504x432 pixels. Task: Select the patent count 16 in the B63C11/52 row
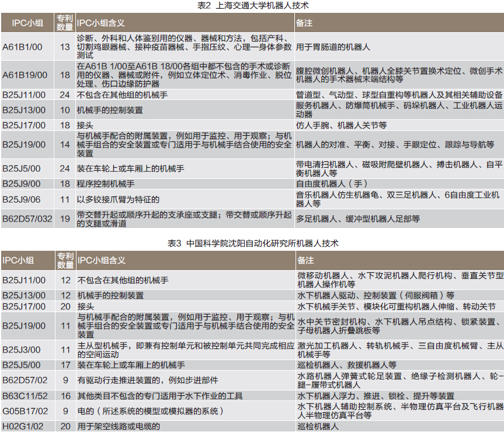(x=65, y=396)
